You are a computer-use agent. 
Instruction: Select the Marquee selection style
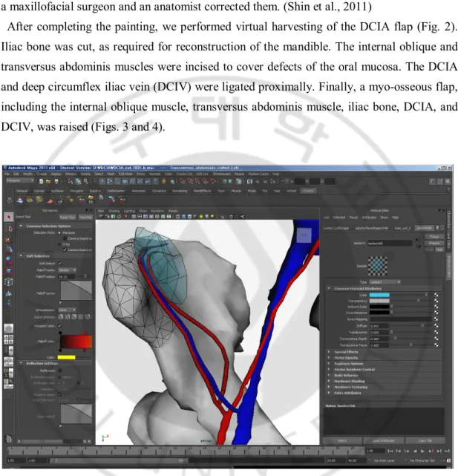(x=59, y=232)
